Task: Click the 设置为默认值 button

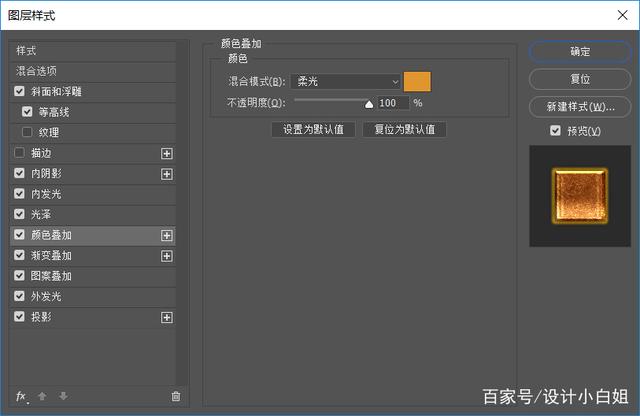Action: click(x=313, y=129)
